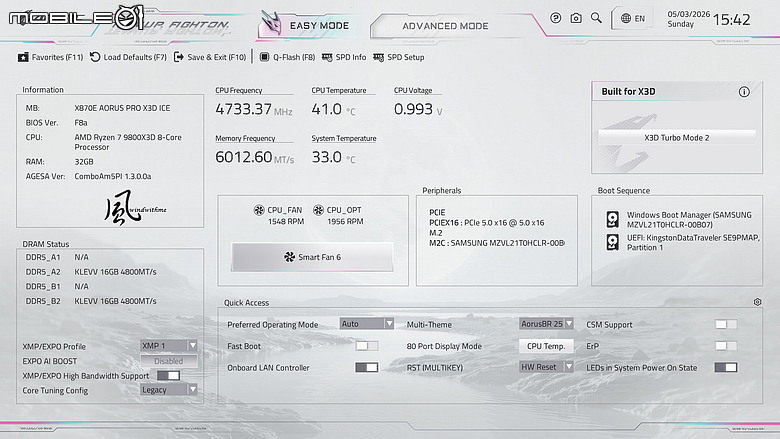Click the globe language icon
This screenshot has height=439, width=780.
[x=626, y=18]
